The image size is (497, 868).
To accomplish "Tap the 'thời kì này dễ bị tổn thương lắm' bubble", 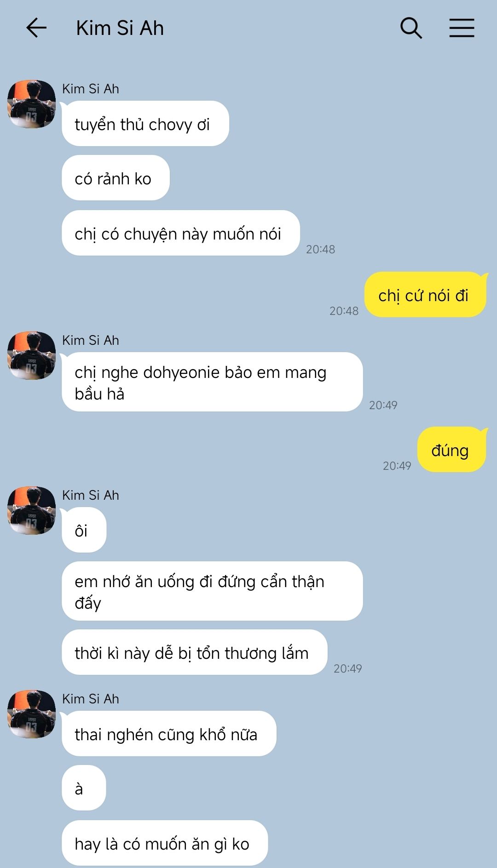I will tap(195, 652).
